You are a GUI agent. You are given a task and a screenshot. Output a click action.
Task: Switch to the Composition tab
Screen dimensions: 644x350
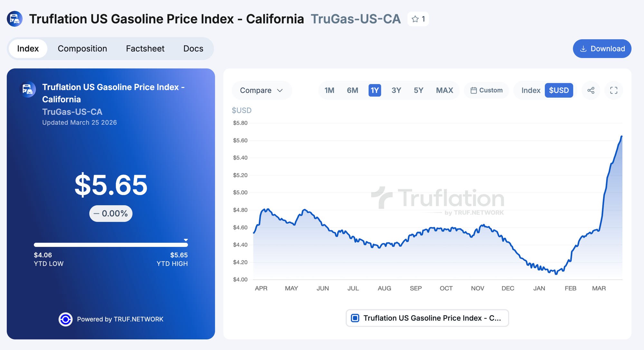(82, 49)
